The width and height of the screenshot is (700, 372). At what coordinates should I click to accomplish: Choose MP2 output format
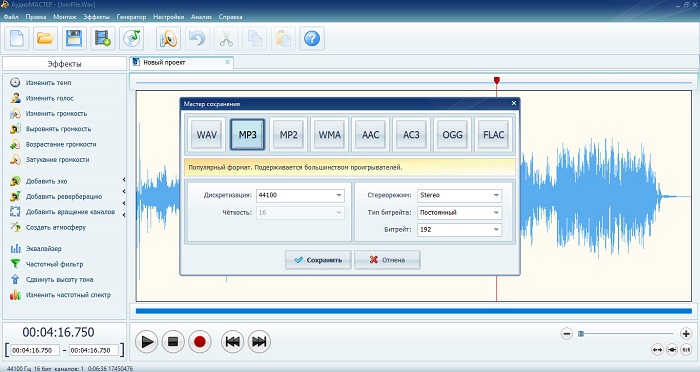coord(288,134)
